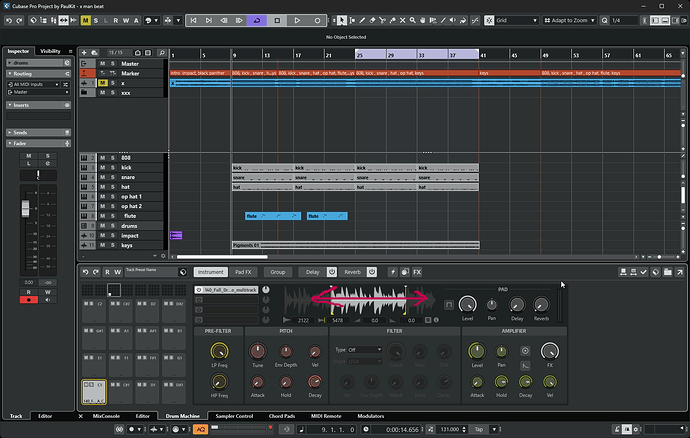Image resolution: width=690 pixels, height=438 pixels.
Task: Click the Instrument button in Drum Machine
Action: [211, 272]
